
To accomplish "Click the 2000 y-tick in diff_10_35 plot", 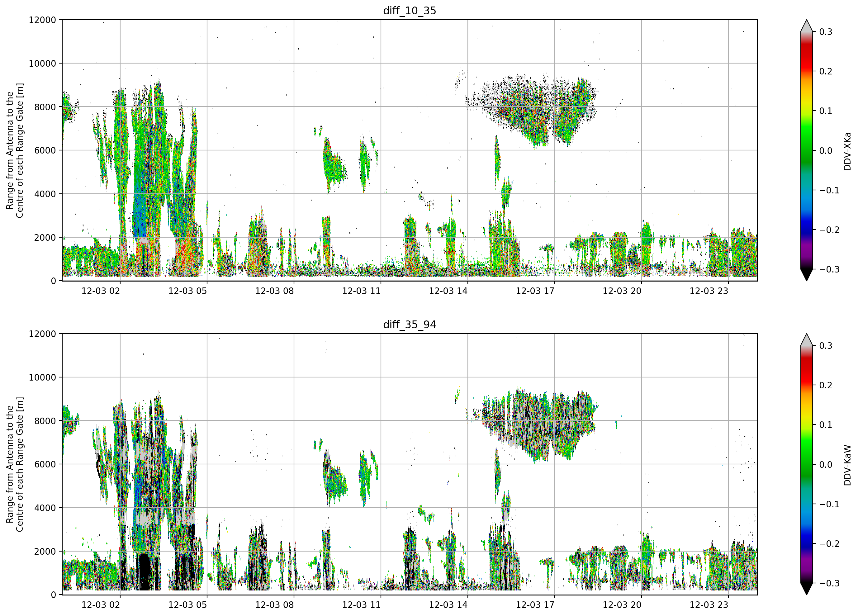I will [x=45, y=238].
